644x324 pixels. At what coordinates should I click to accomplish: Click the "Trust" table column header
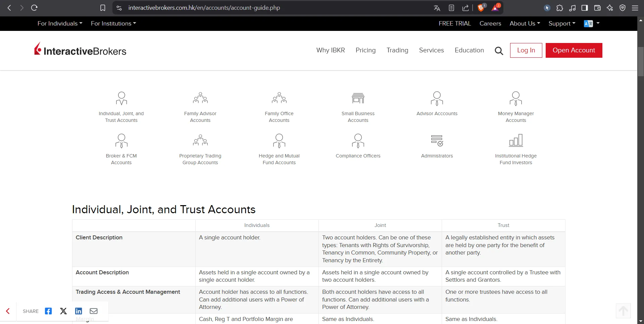[x=503, y=225]
